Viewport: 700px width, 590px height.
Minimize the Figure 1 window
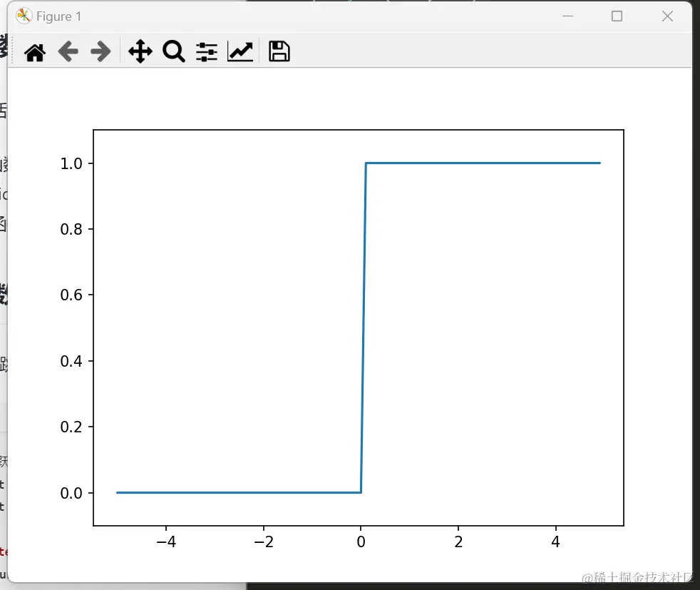[x=567, y=16]
